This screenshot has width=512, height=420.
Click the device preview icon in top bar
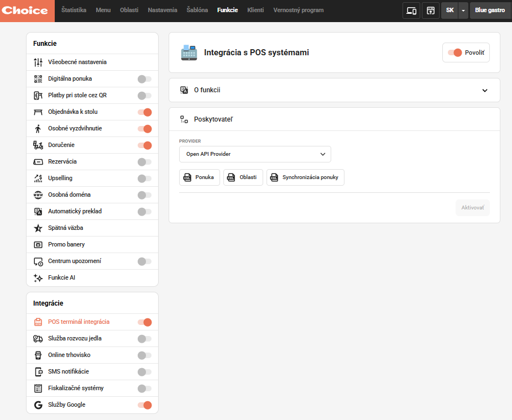coord(411,11)
